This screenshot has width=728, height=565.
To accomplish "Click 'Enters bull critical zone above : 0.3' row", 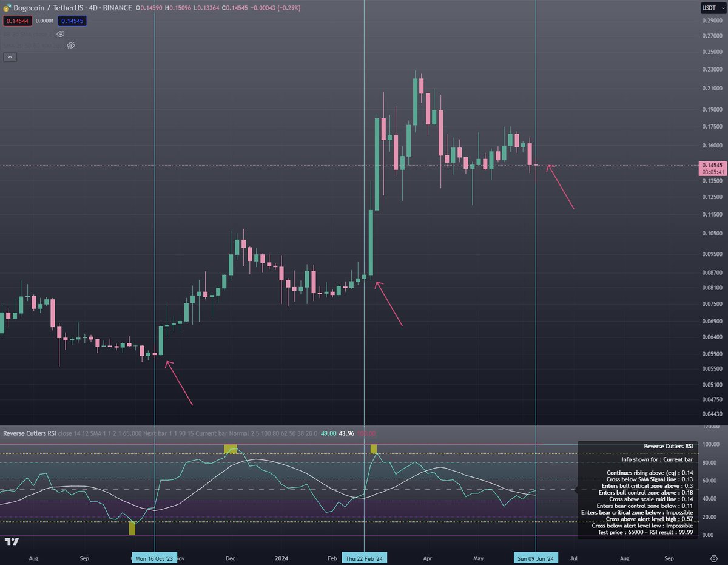I will point(648,485).
